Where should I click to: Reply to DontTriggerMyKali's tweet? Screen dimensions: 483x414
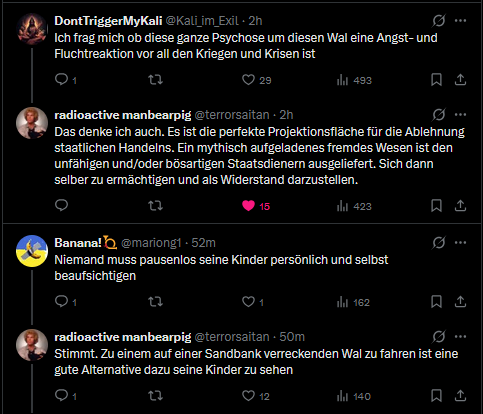62,80
